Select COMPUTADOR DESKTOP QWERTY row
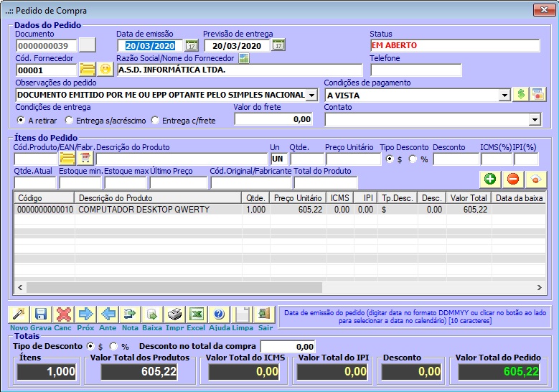The image size is (559, 392). (280, 210)
